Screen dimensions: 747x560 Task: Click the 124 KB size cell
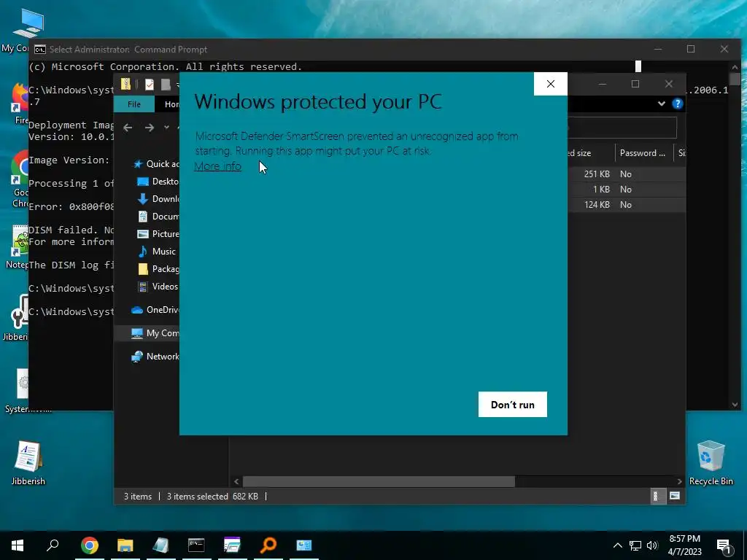(x=597, y=205)
